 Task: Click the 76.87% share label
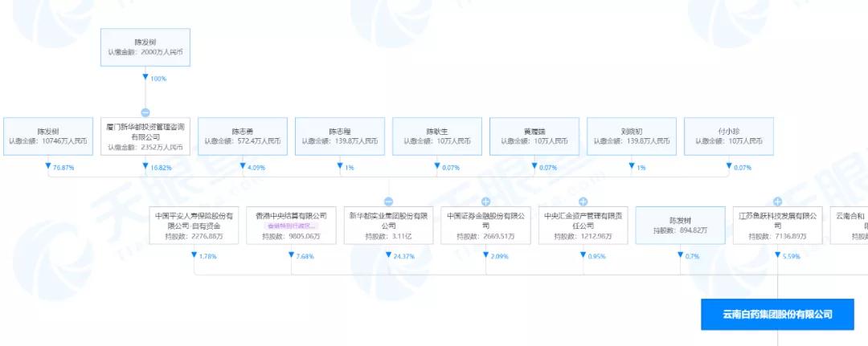tap(63, 168)
